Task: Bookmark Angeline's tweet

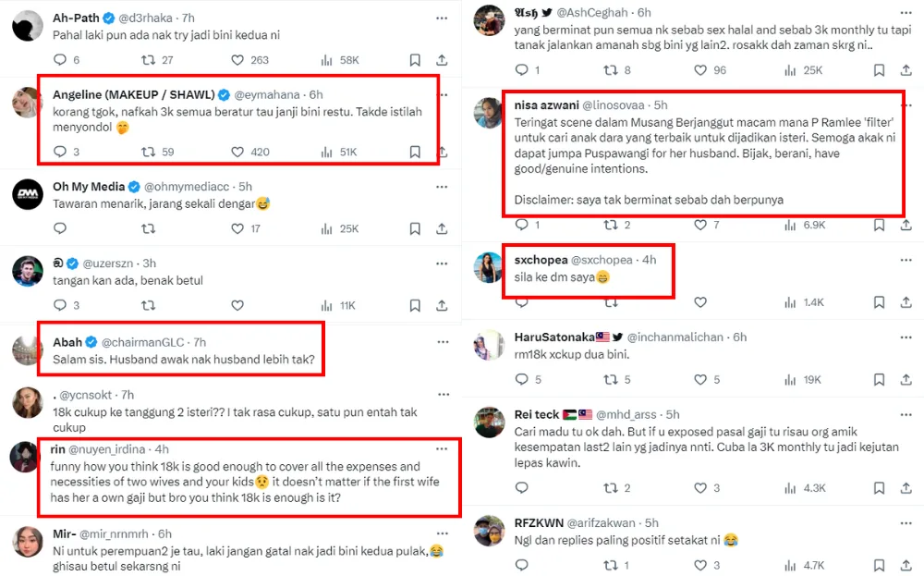Action: pos(415,152)
